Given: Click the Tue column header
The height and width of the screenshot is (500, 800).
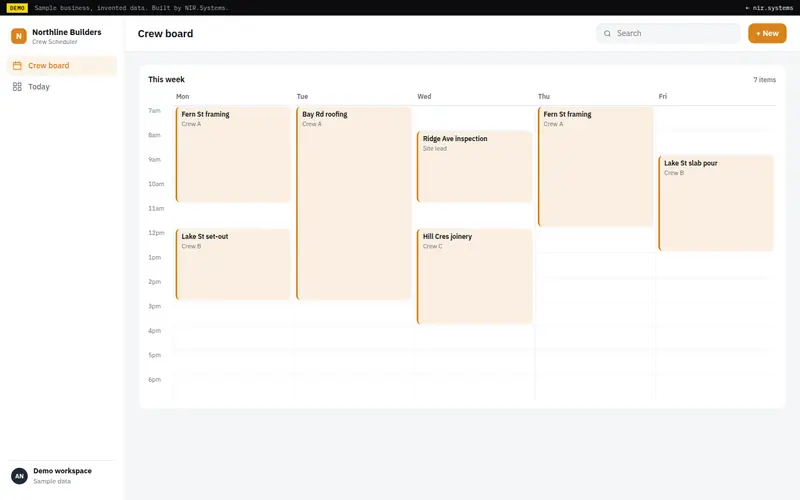Looking at the screenshot, I should [302, 96].
